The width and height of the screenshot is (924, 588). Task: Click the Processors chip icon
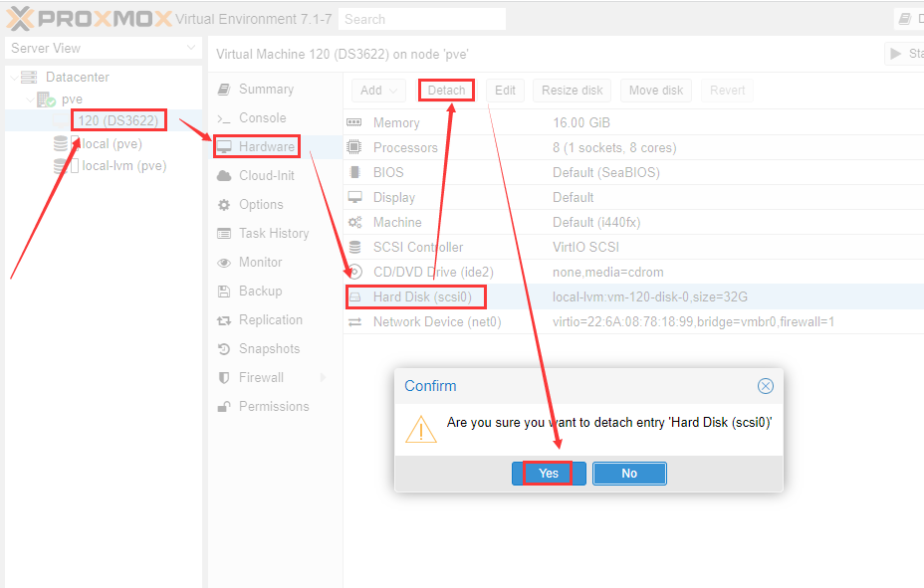(354, 147)
